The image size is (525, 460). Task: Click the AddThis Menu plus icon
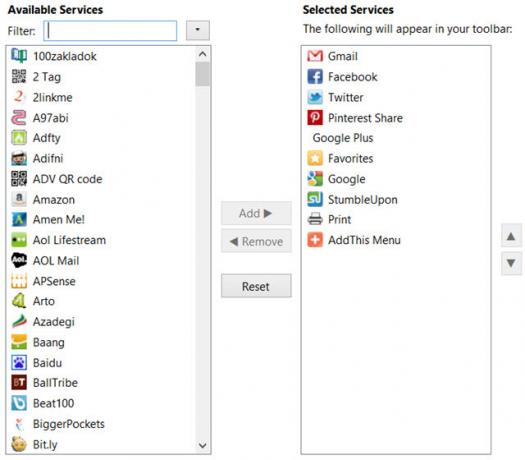tap(315, 240)
